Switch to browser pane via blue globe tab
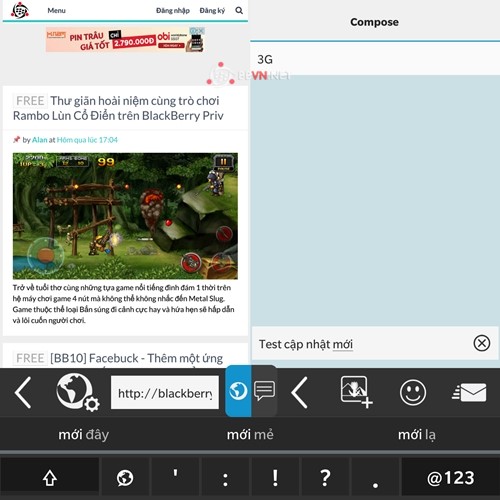The width and height of the screenshot is (500, 500). click(238, 391)
